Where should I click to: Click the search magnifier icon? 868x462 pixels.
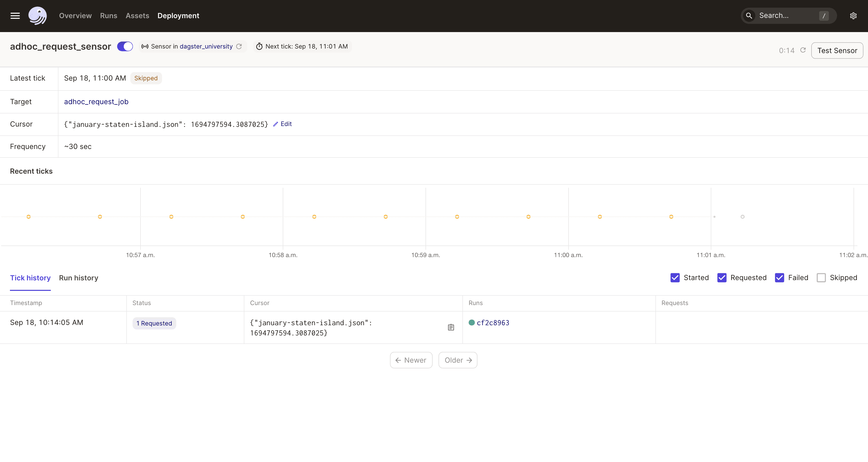click(x=749, y=16)
